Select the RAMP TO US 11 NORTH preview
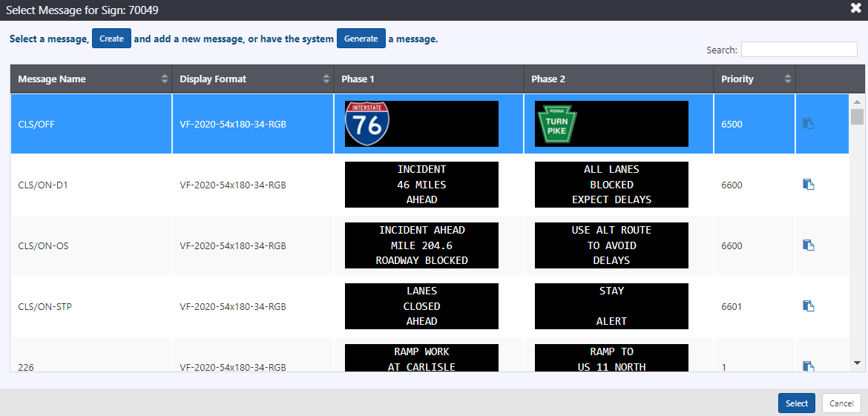This screenshot has width=868, height=416. point(611,358)
